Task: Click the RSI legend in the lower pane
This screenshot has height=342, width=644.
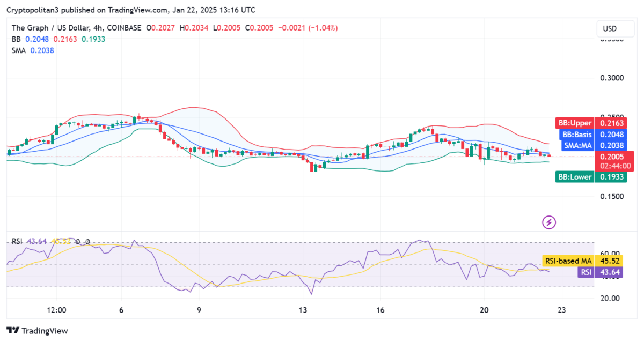Action: [17, 241]
